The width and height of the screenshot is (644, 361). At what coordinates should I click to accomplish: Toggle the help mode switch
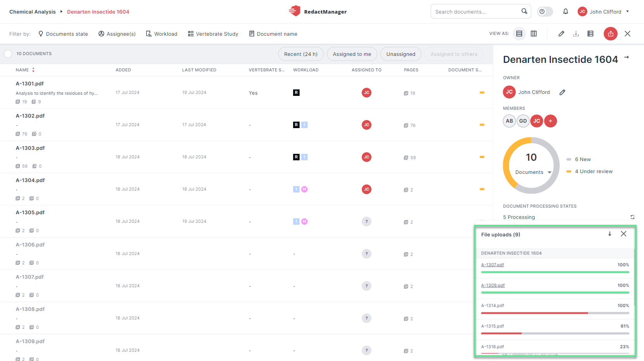pyautogui.click(x=545, y=12)
